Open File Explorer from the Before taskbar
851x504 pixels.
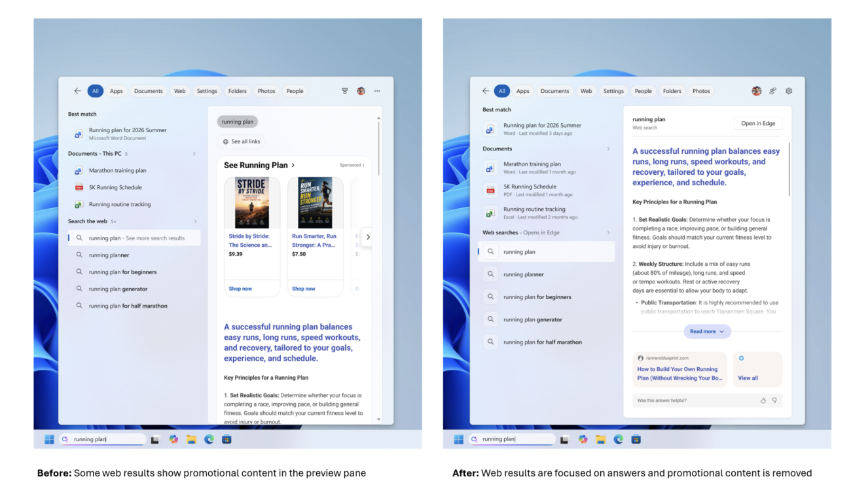191,439
